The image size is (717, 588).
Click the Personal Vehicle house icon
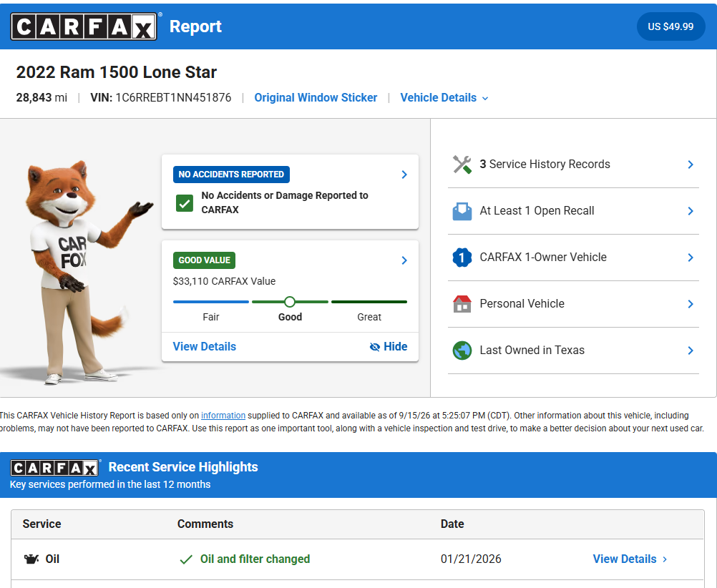tap(462, 304)
